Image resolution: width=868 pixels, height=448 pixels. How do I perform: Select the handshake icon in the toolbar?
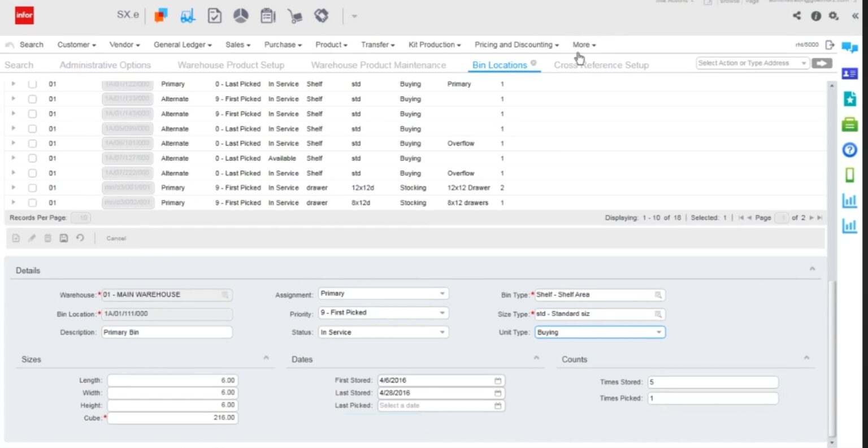(x=321, y=16)
